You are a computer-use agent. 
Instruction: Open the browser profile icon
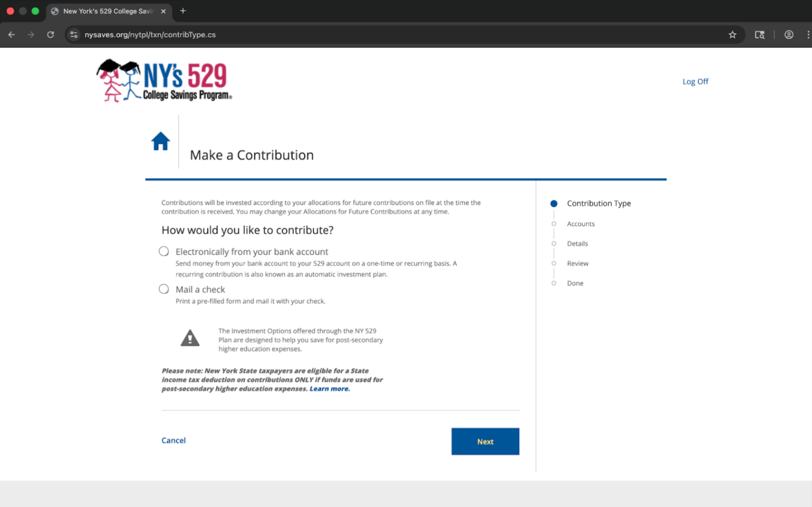[x=789, y=35]
